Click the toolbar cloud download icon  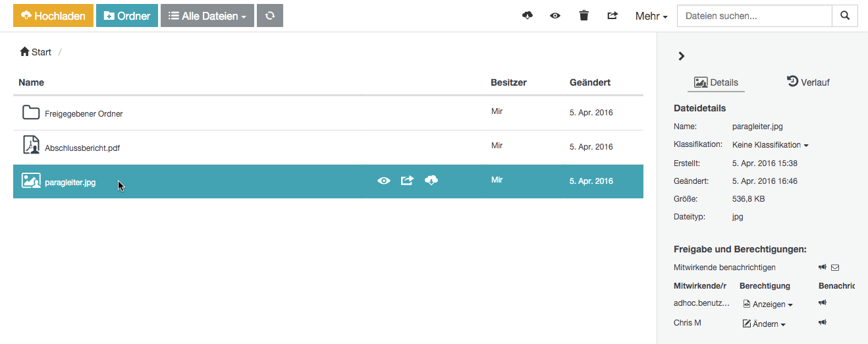528,16
